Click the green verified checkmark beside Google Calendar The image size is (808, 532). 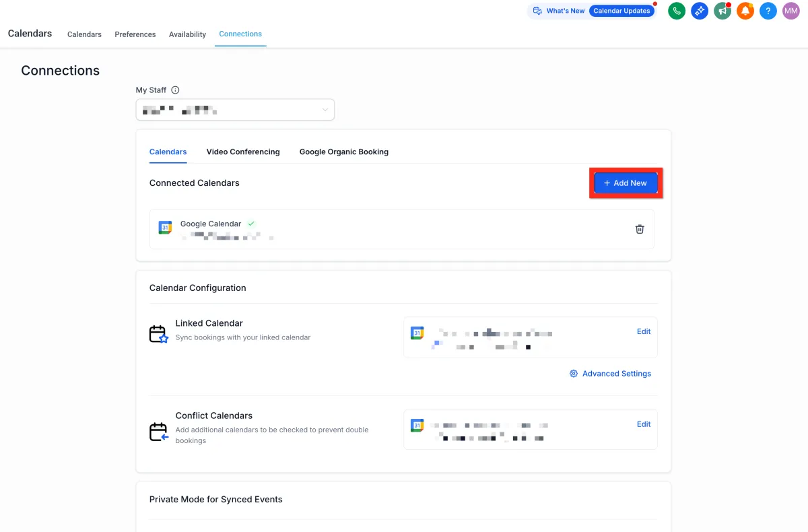[x=251, y=224]
